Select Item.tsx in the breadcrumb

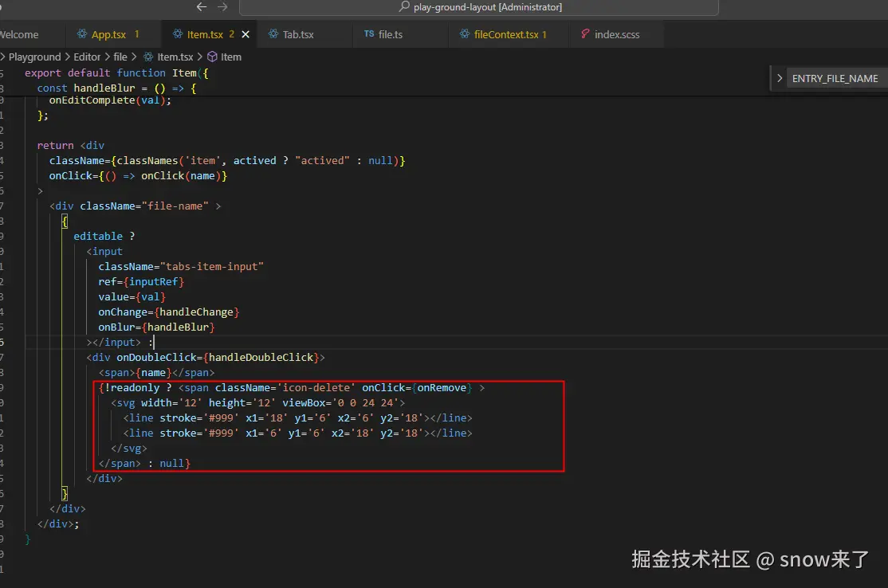point(175,57)
